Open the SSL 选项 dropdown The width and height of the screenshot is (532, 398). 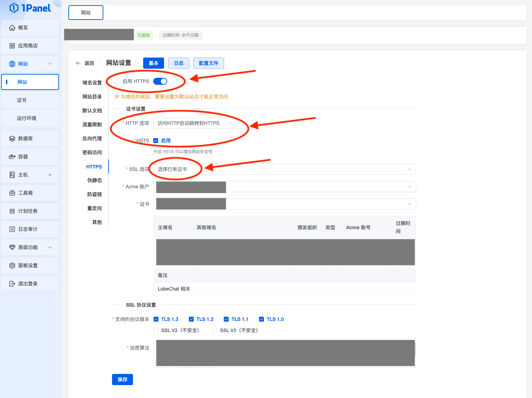(x=285, y=169)
